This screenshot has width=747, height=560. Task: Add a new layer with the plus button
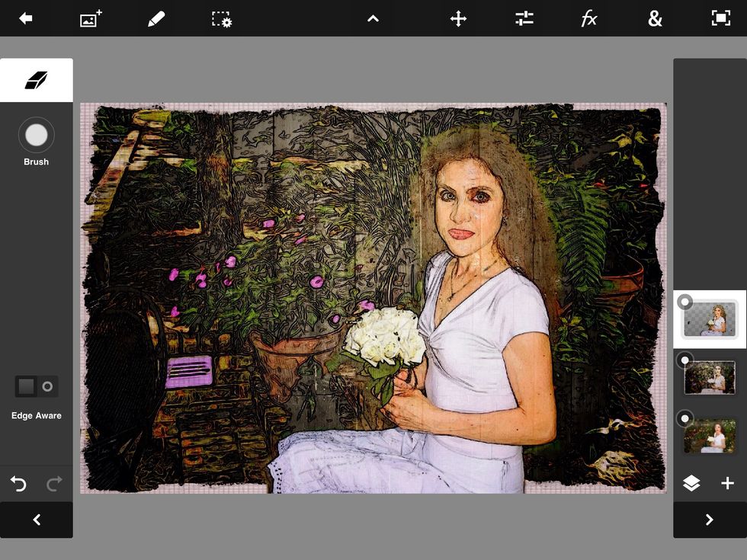pyautogui.click(x=728, y=483)
